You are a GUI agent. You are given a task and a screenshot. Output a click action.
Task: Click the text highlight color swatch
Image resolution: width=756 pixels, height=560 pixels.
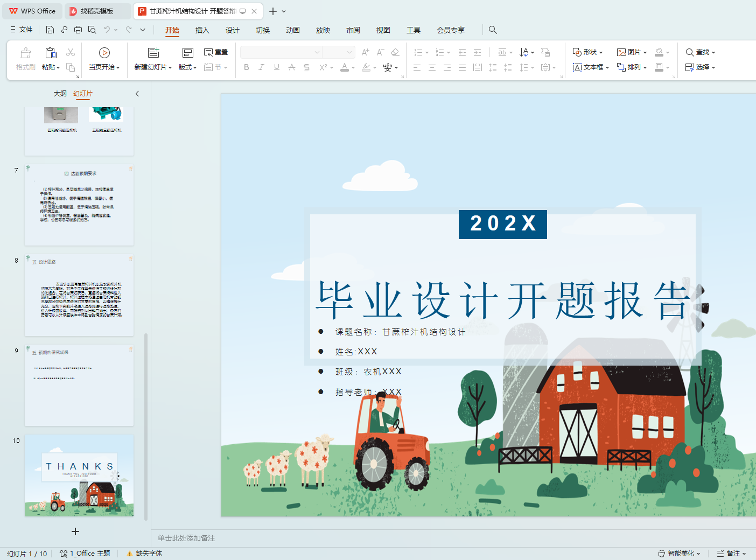pos(366,67)
